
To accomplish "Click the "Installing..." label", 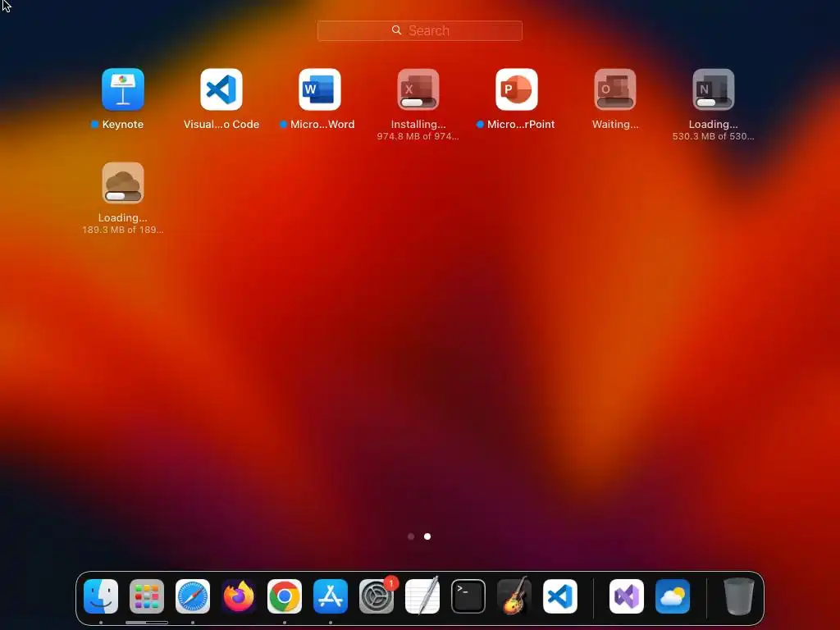I will click(418, 125).
